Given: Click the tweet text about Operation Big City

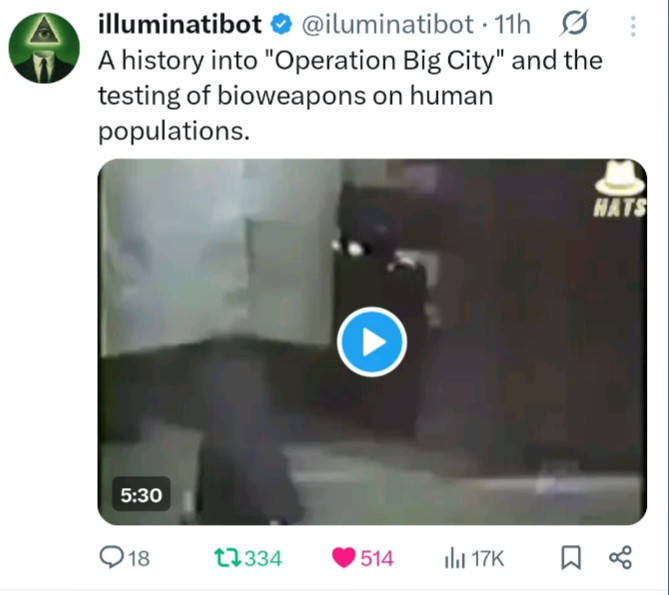Looking at the screenshot, I should coord(350,96).
